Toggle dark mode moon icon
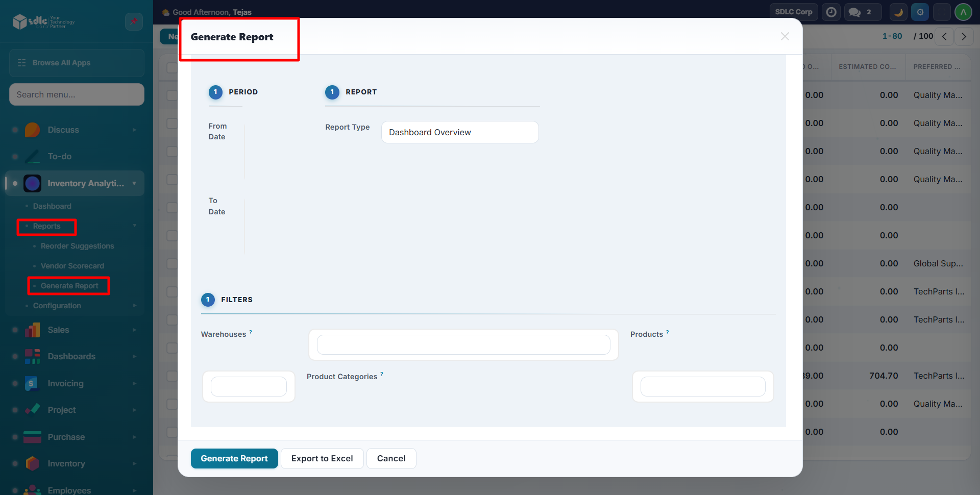Image resolution: width=980 pixels, height=495 pixels. pyautogui.click(x=898, y=12)
